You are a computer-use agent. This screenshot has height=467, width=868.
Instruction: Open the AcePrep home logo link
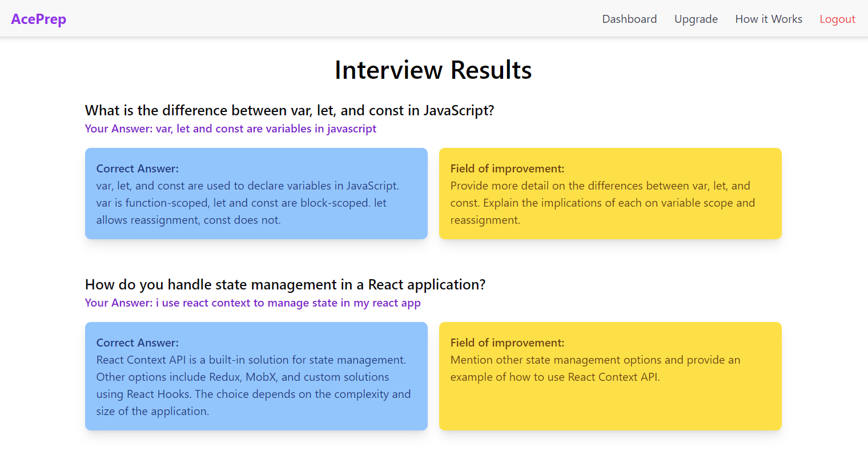pos(39,19)
